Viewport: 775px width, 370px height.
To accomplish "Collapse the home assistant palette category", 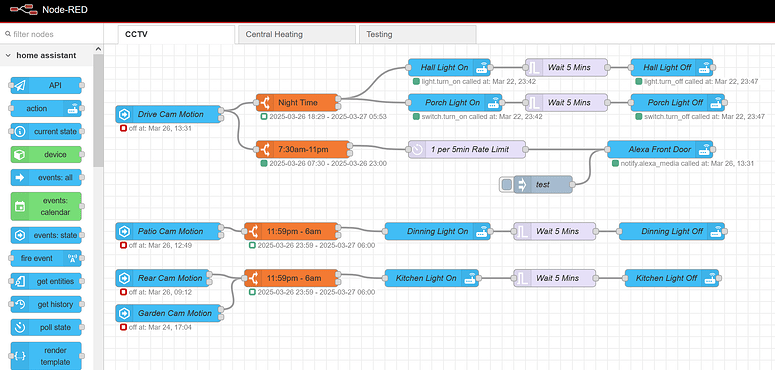I will point(8,56).
